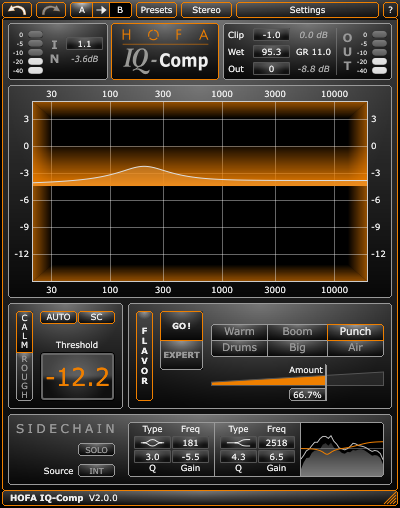Click the input level meter
This screenshot has width=400, height=508.
(35, 52)
